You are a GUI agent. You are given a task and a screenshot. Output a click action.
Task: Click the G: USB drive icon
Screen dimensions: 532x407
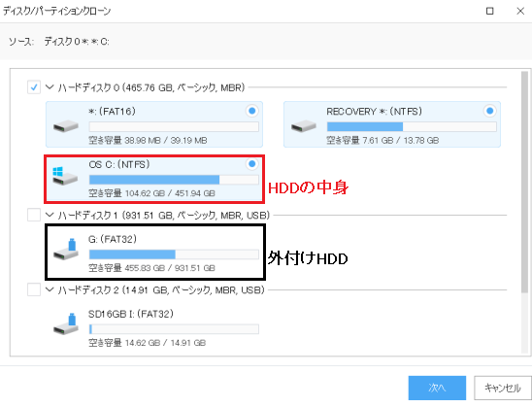66,251
